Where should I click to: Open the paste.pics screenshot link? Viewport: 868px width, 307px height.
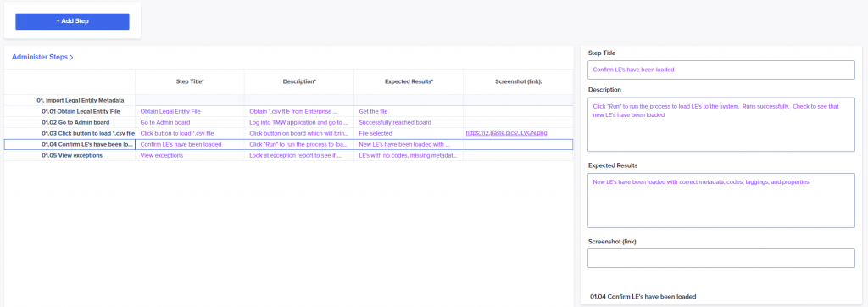tap(506, 133)
